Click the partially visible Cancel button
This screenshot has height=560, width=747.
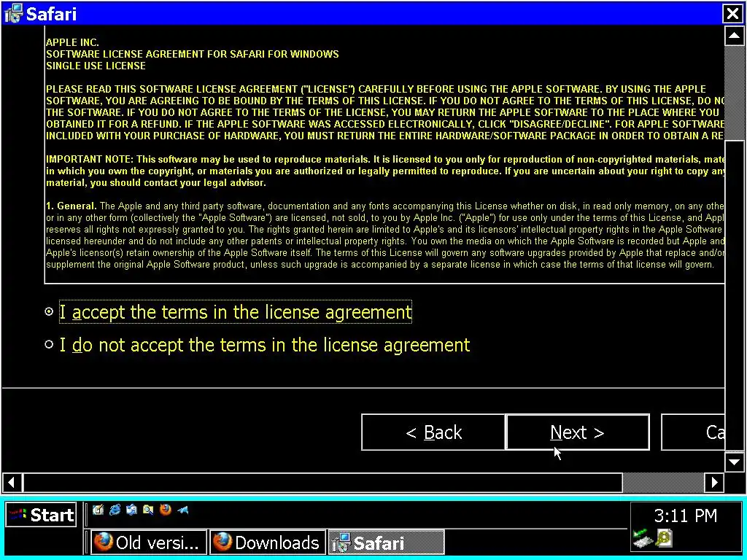693,432
